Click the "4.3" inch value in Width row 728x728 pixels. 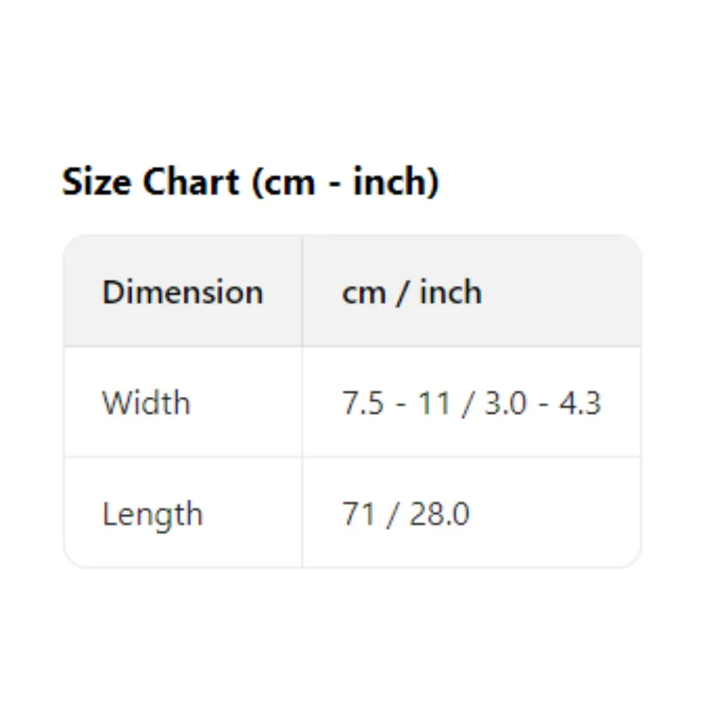point(580,403)
